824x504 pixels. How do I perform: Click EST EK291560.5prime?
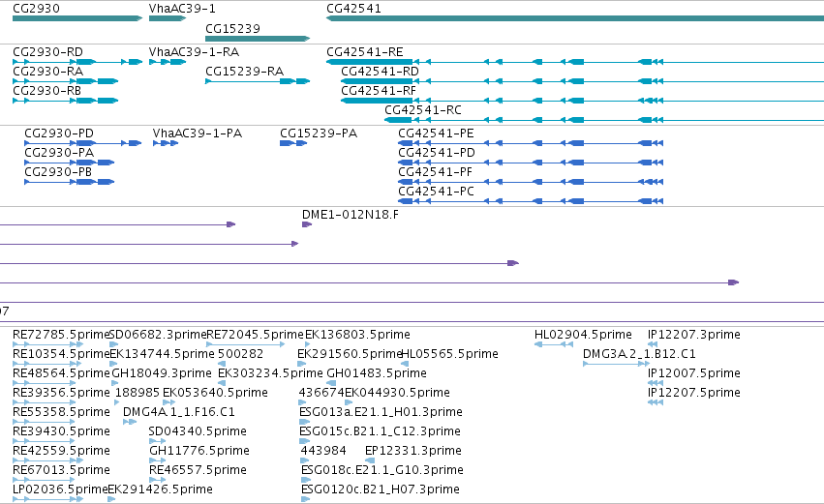302,364
